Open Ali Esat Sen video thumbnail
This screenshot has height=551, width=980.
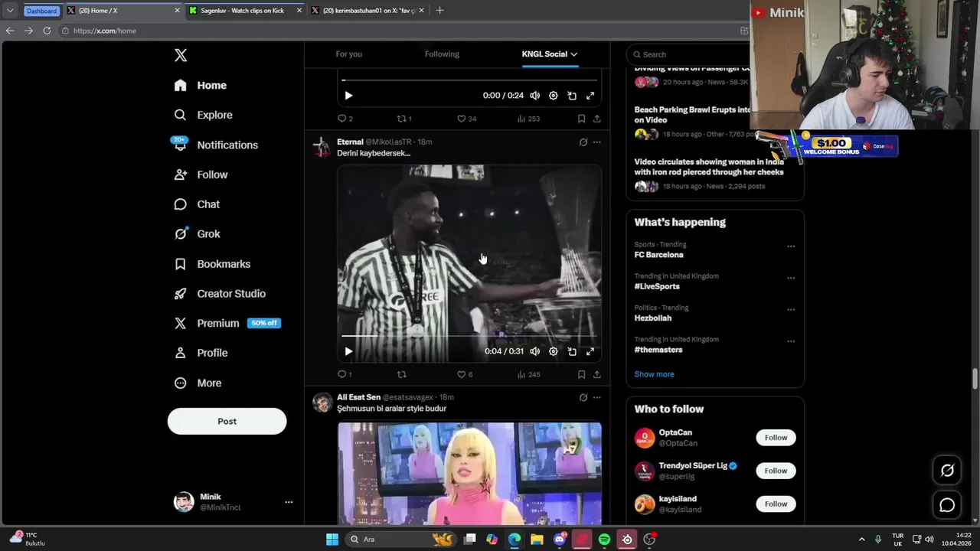[x=469, y=473]
